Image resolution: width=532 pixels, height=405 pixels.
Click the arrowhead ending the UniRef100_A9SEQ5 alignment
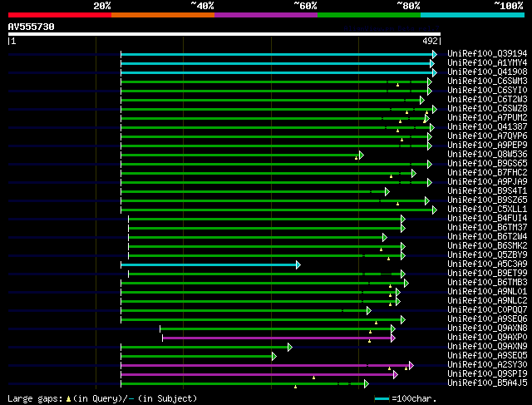tap(274, 357)
